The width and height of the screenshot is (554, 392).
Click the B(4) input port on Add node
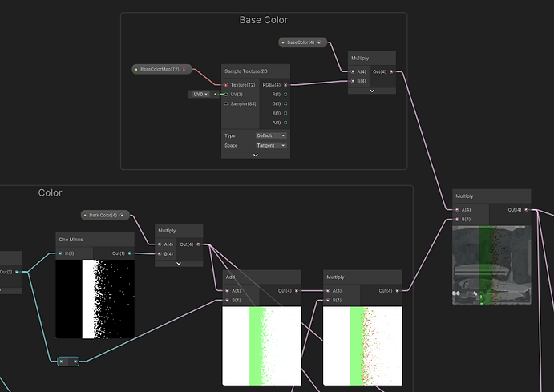(227, 300)
